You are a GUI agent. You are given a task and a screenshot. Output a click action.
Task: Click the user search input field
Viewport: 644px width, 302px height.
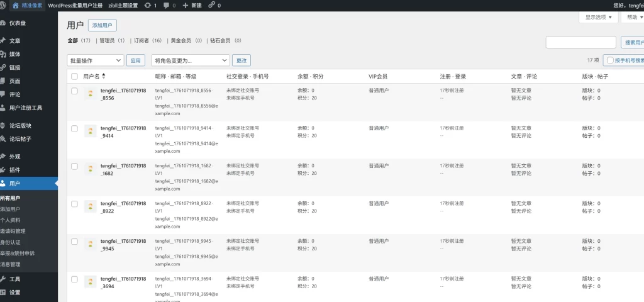point(580,42)
